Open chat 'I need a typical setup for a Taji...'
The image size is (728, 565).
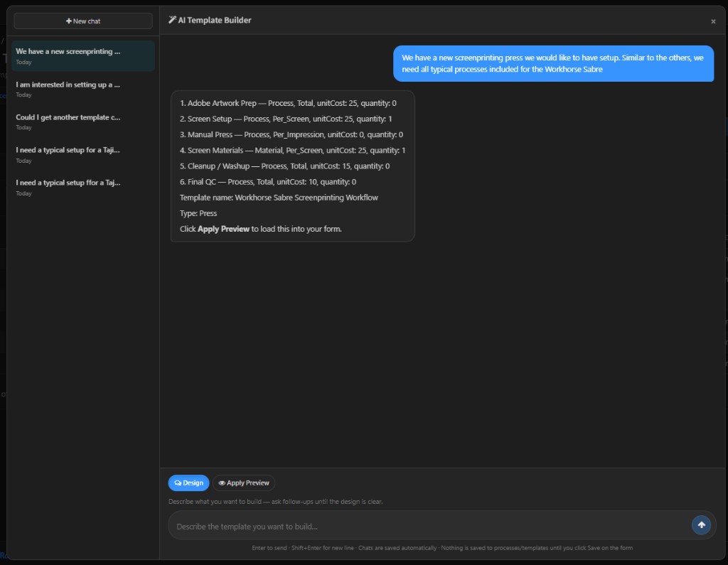tap(83, 155)
